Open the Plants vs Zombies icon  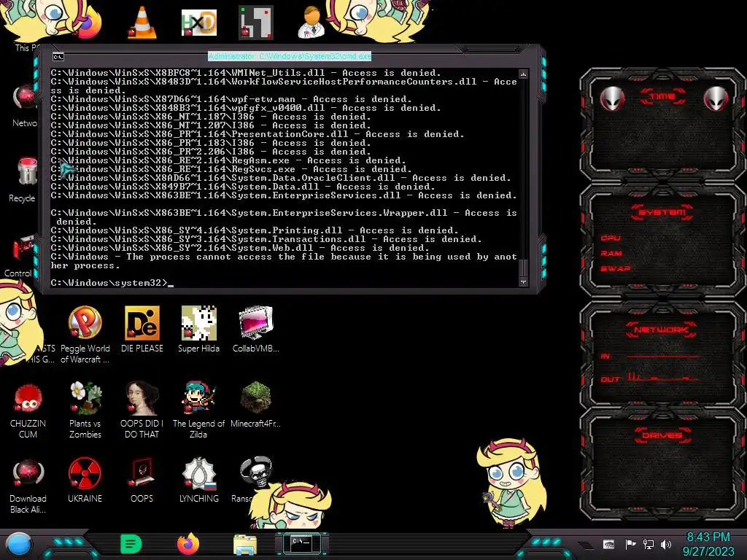tap(85, 410)
